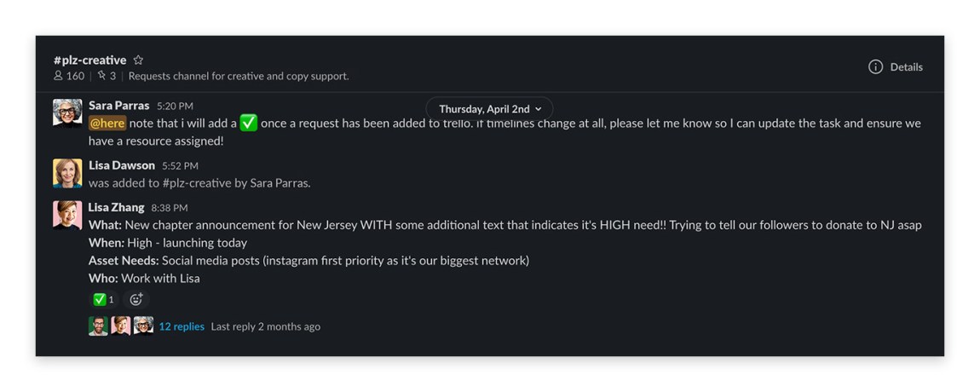Click the Lisa Zhang sender name
The image size is (980, 392).
pos(116,207)
